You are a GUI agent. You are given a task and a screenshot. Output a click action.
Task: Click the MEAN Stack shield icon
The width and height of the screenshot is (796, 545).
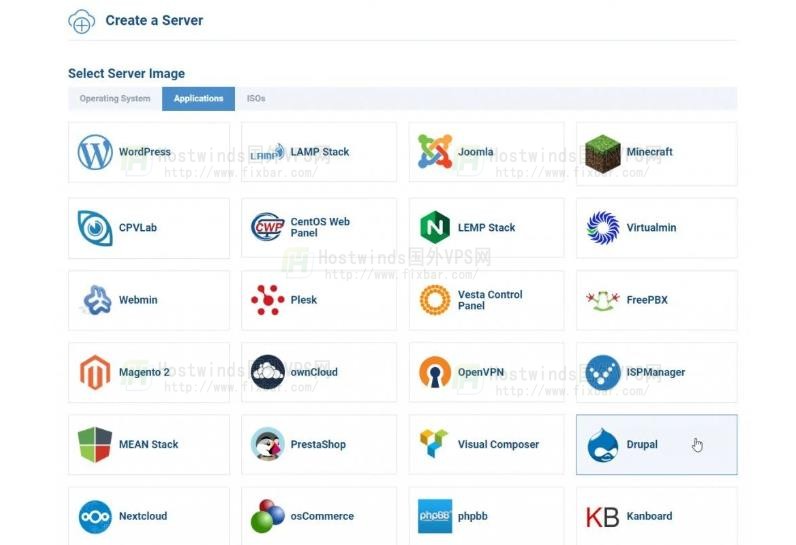(95, 445)
